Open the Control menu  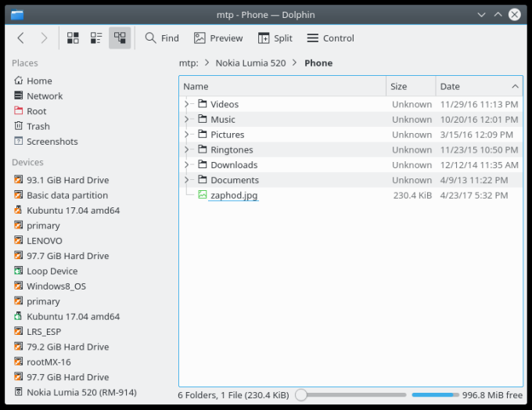point(330,38)
